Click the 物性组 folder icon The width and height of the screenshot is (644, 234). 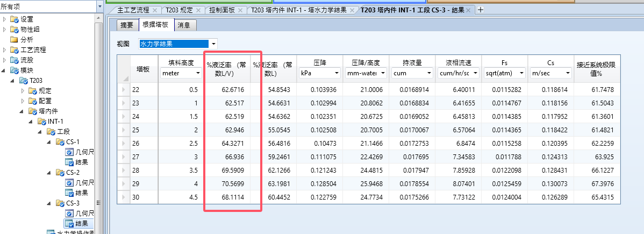[15, 29]
